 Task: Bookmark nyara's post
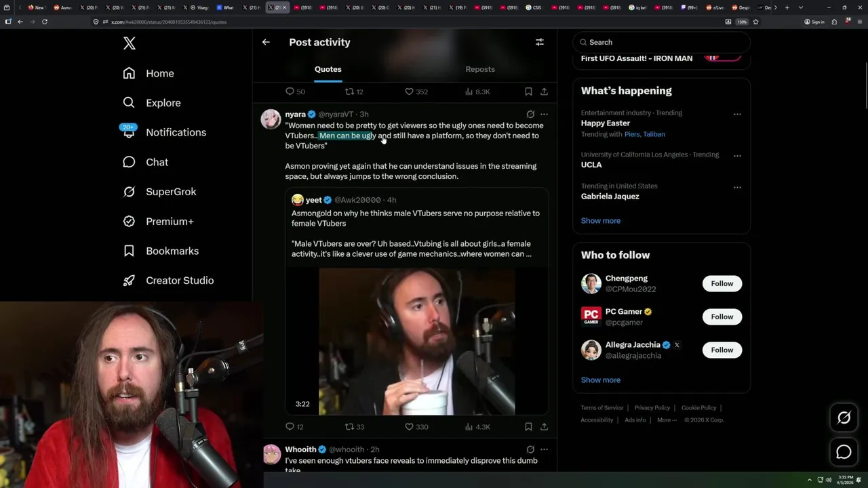pos(528,427)
